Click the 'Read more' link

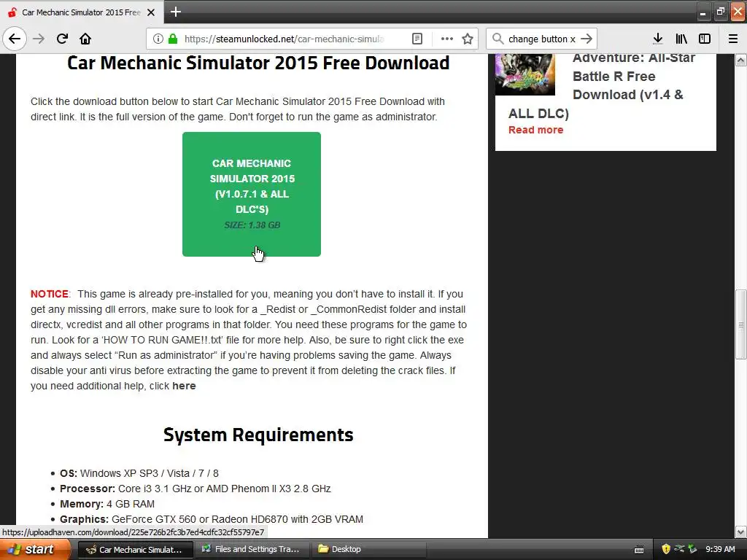click(x=535, y=130)
